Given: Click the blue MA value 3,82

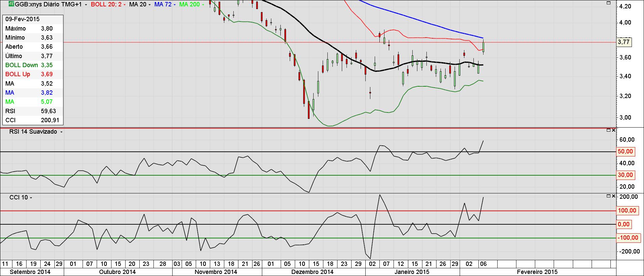Looking at the screenshot, I should click(47, 93).
